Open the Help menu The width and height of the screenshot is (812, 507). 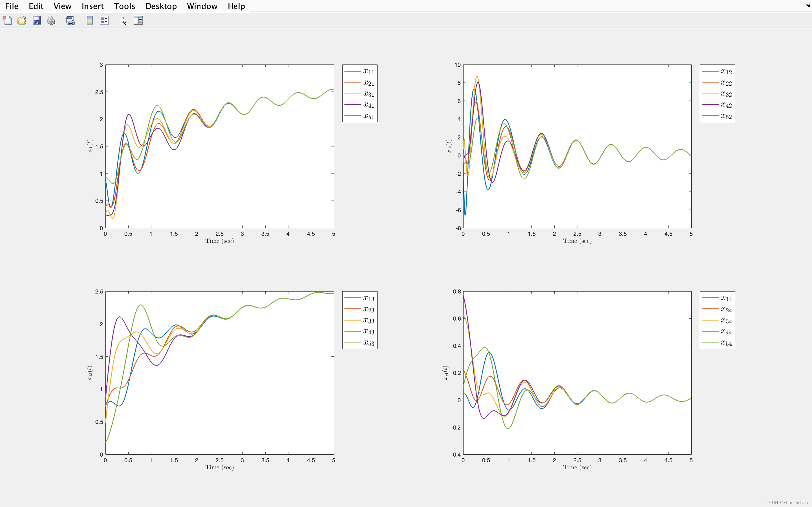click(x=236, y=6)
